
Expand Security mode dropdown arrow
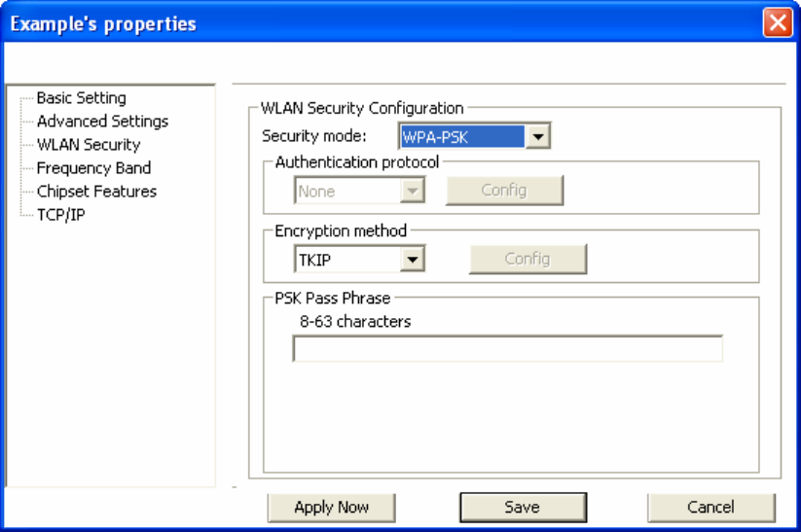tap(537, 137)
